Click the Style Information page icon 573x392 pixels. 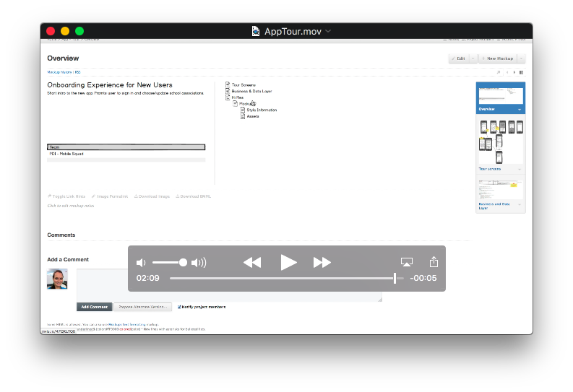click(243, 110)
